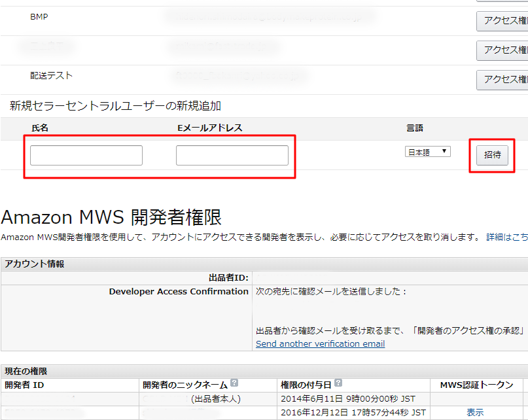Click the Developer Access Confirmation label
The width and height of the screenshot is (528, 420).
tap(179, 292)
